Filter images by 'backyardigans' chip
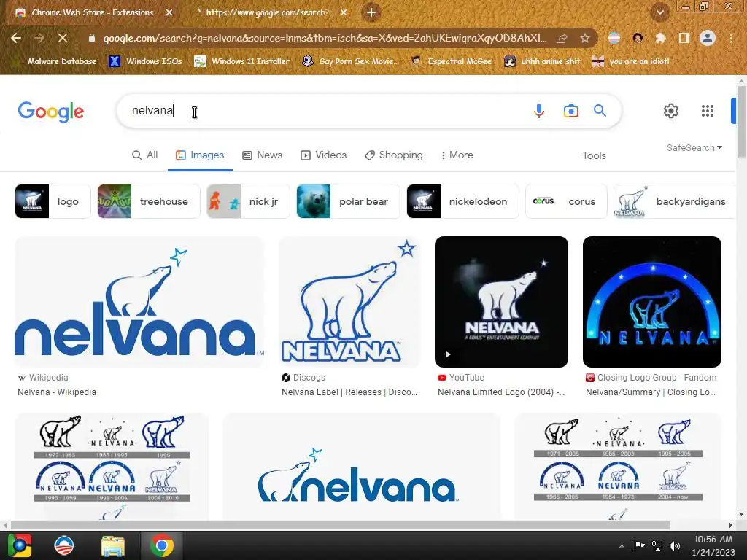 click(675, 201)
